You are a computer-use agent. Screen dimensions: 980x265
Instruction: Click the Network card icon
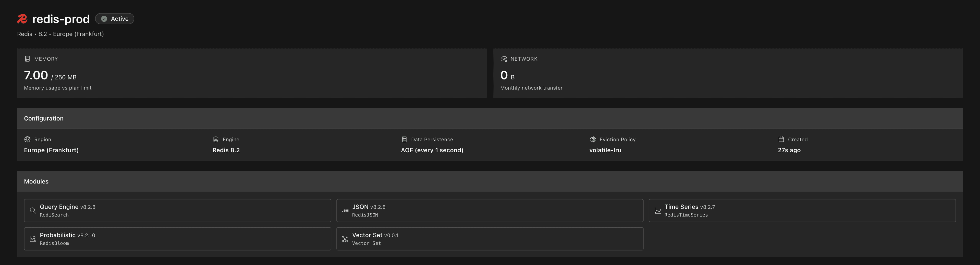503,59
